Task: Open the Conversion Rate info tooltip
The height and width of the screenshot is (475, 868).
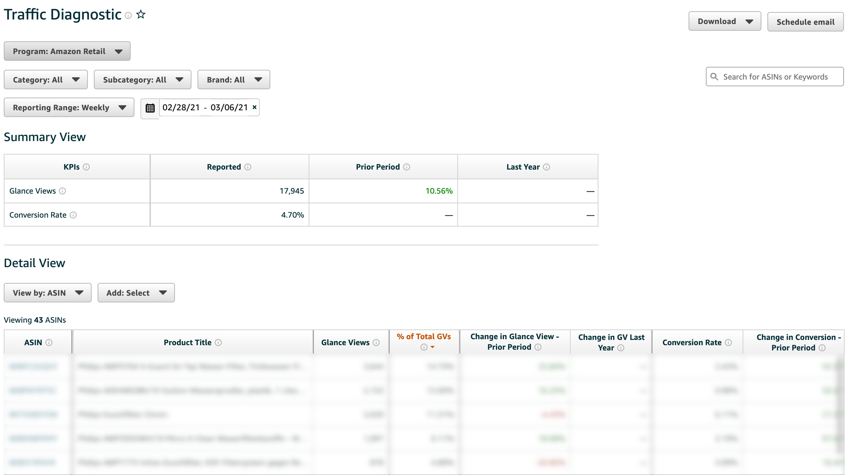Action: pyautogui.click(x=74, y=215)
